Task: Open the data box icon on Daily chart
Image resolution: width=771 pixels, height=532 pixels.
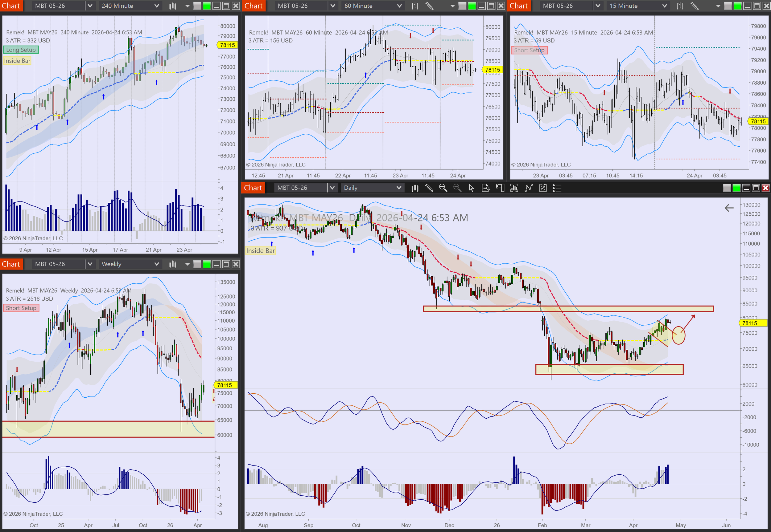Action: pyautogui.click(x=485, y=188)
